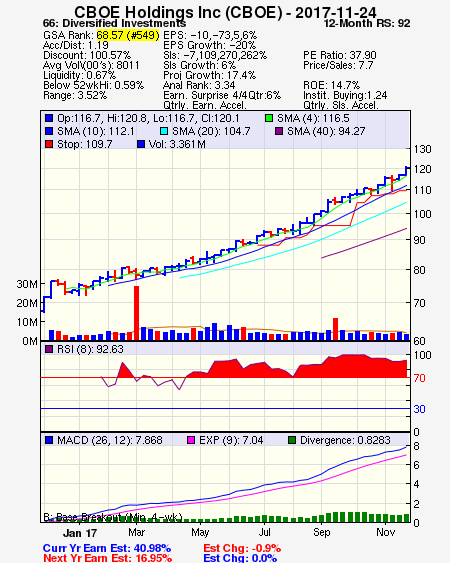
Task: Click the SMA (40): 94.27 legend text
Action: click(326, 131)
